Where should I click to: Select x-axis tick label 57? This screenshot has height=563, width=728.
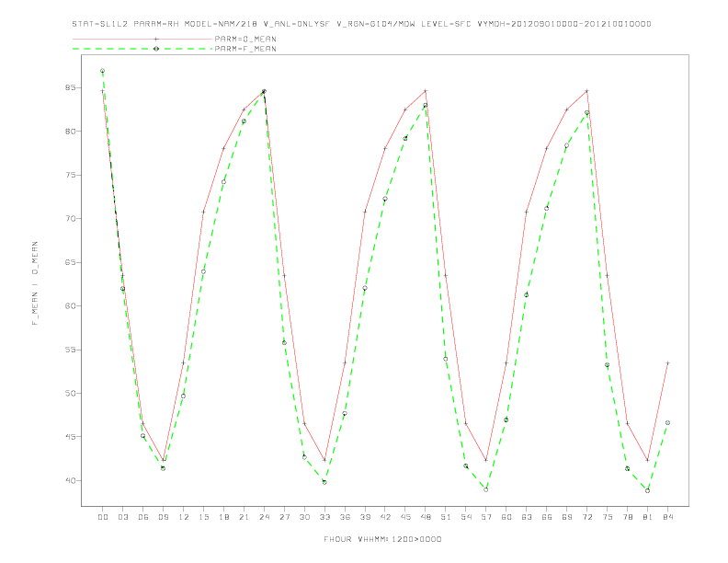(x=486, y=517)
